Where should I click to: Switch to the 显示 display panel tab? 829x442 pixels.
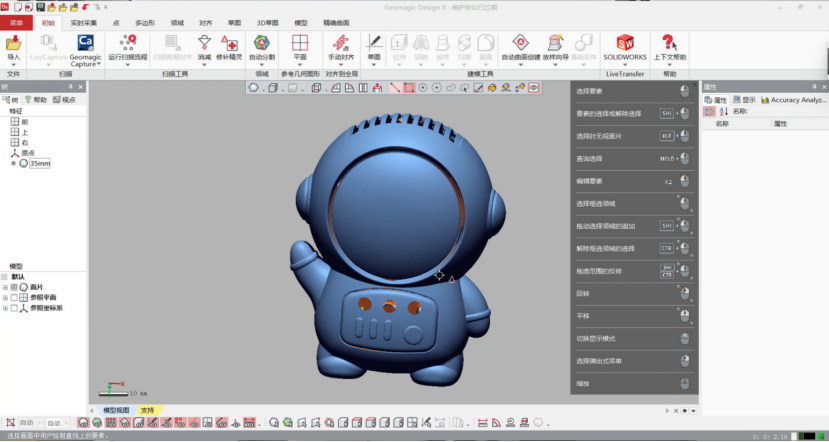pos(744,100)
